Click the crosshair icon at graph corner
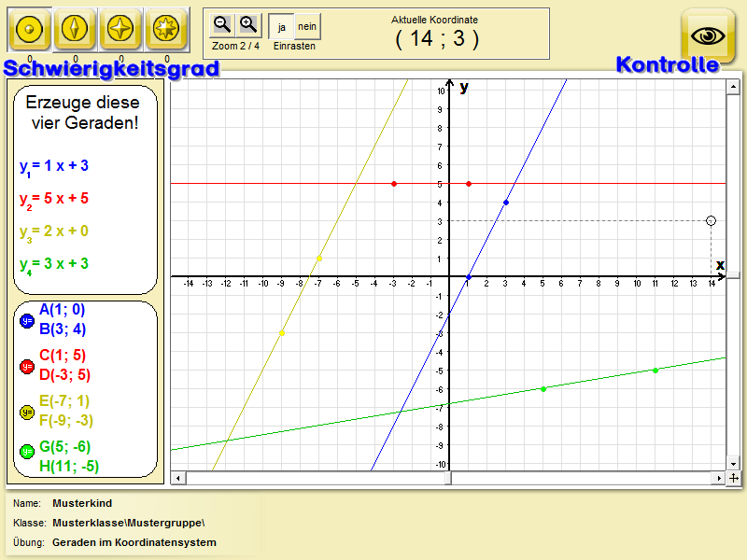This screenshot has width=747, height=560. coord(733,478)
